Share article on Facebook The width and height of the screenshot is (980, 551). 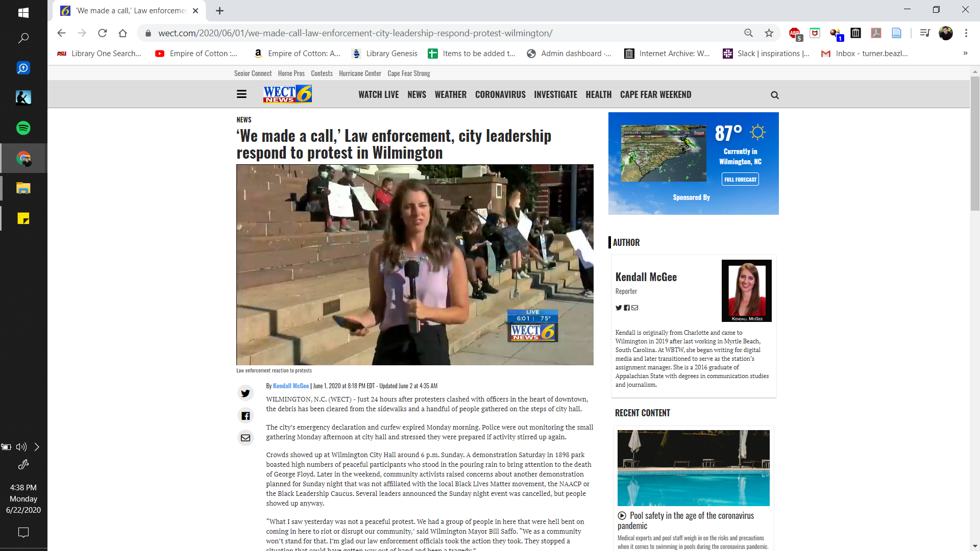[246, 416]
